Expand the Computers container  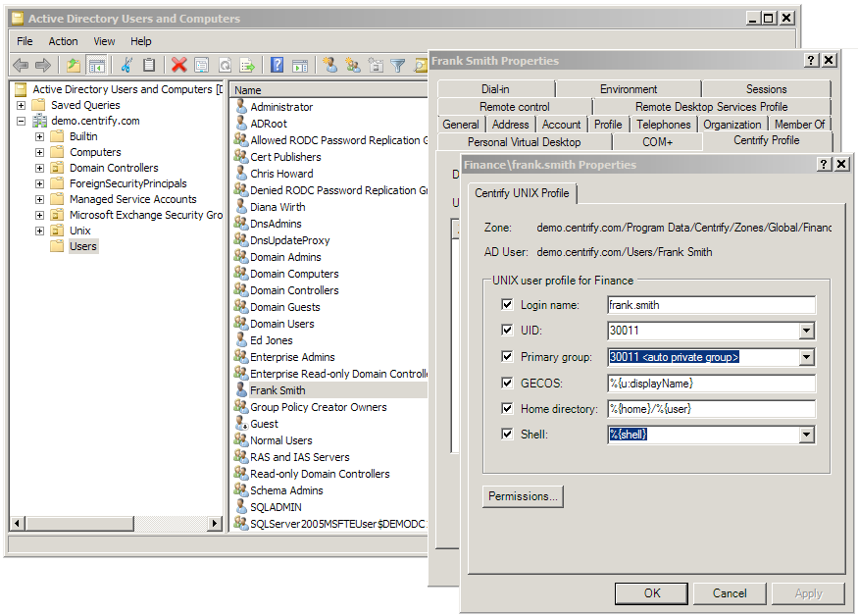(x=39, y=152)
